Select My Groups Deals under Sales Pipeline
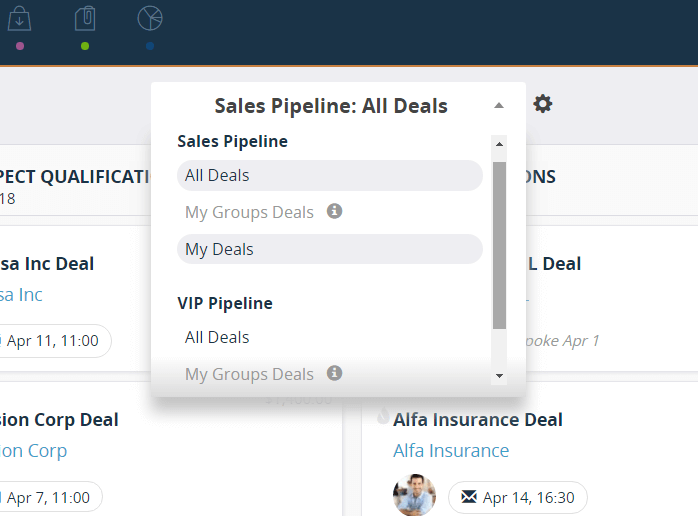698x516 pixels. 249,212
